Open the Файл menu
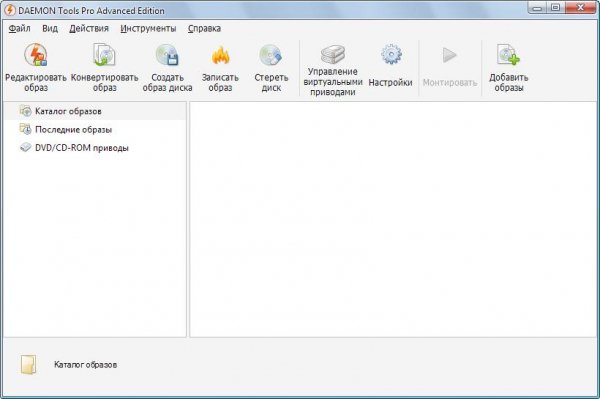 tap(19, 29)
